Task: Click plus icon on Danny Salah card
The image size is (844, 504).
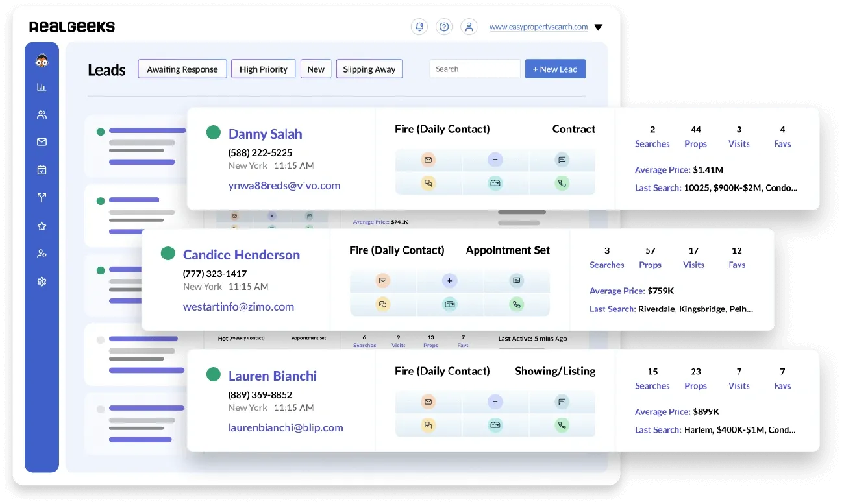Action: tap(495, 160)
